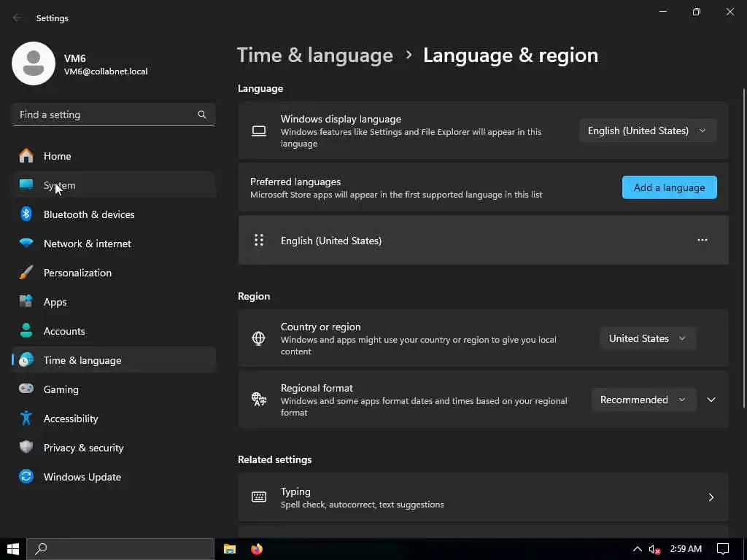This screenshot has height=560, width=747.
Task: Show hidden tray icons chevron
Action: [637, 549]
